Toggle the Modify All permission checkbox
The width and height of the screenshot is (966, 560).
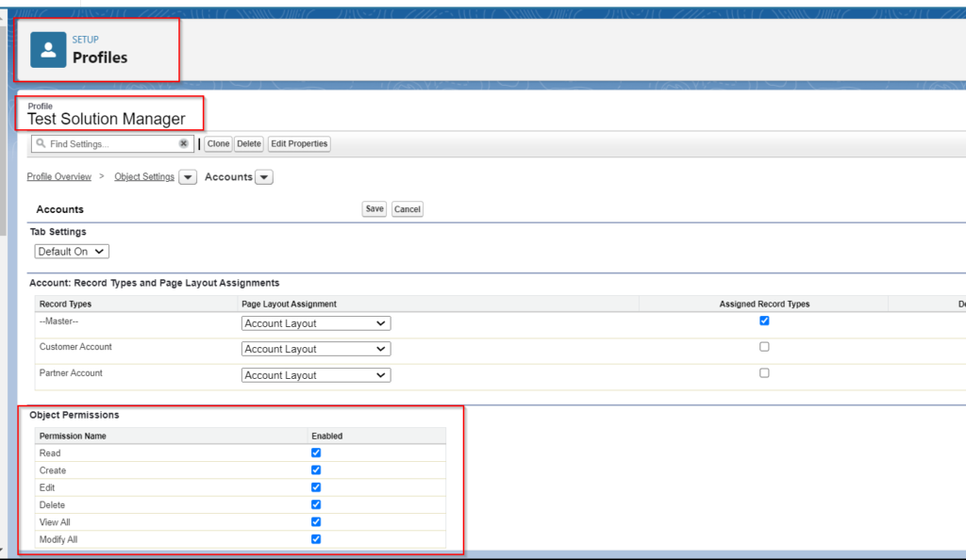(316, 539)
